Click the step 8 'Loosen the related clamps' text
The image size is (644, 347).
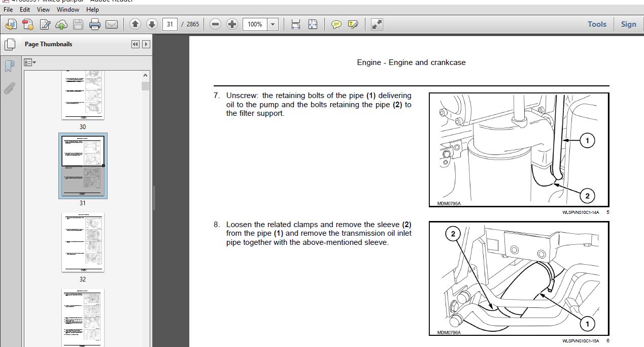tap(319, 233)
